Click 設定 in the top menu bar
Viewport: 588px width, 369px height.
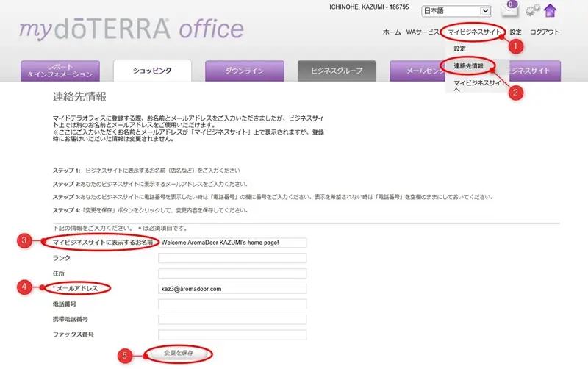click(515, 32)
